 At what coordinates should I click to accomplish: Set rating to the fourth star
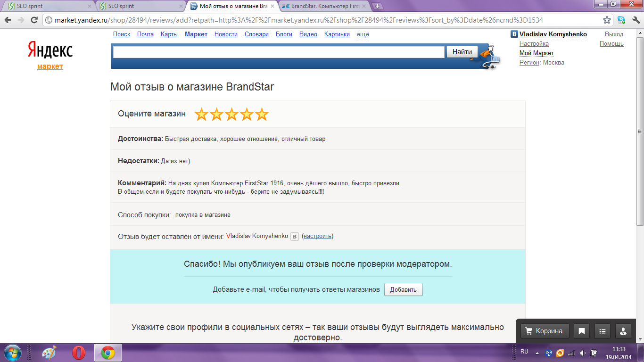(x=247, y=114)
